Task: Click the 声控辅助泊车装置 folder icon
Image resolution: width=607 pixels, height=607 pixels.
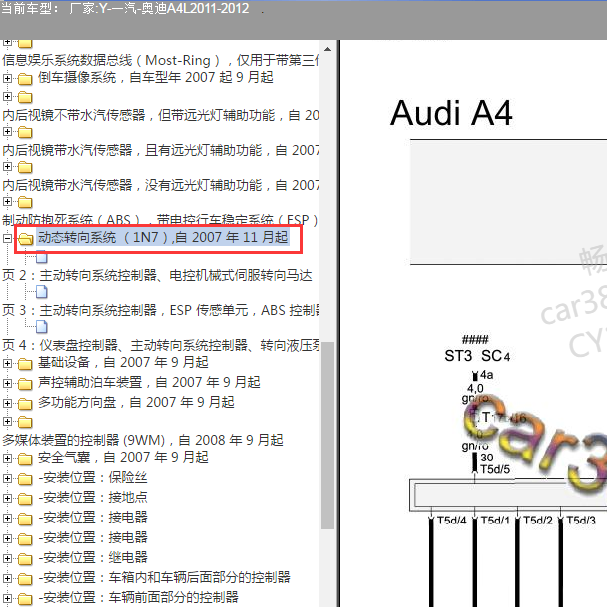Action: [25, 384]
